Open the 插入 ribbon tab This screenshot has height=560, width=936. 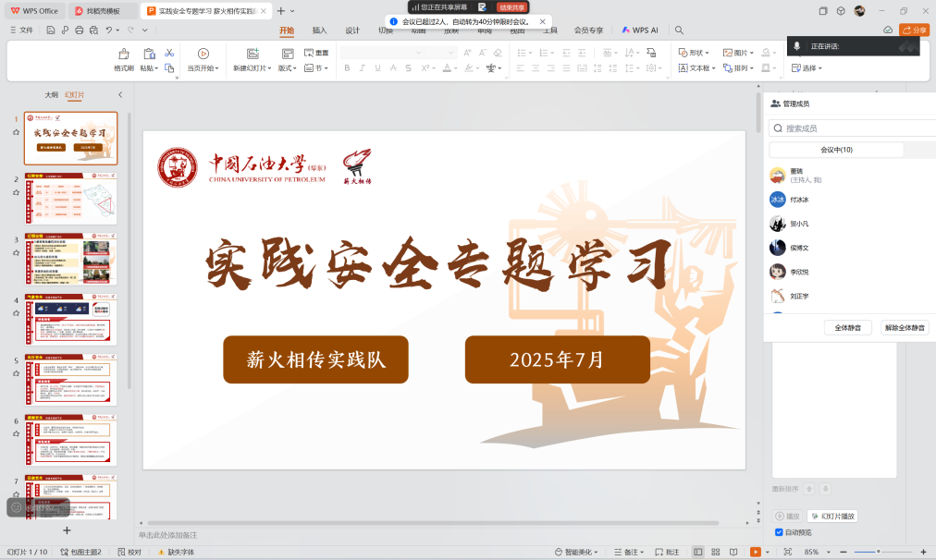coord(319,30)
